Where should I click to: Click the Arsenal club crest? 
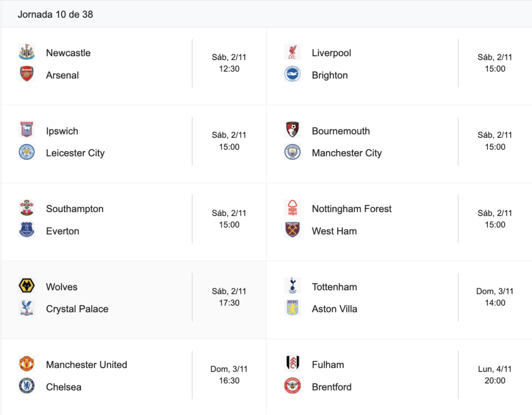pyautogui.click(x=26, y=74)
